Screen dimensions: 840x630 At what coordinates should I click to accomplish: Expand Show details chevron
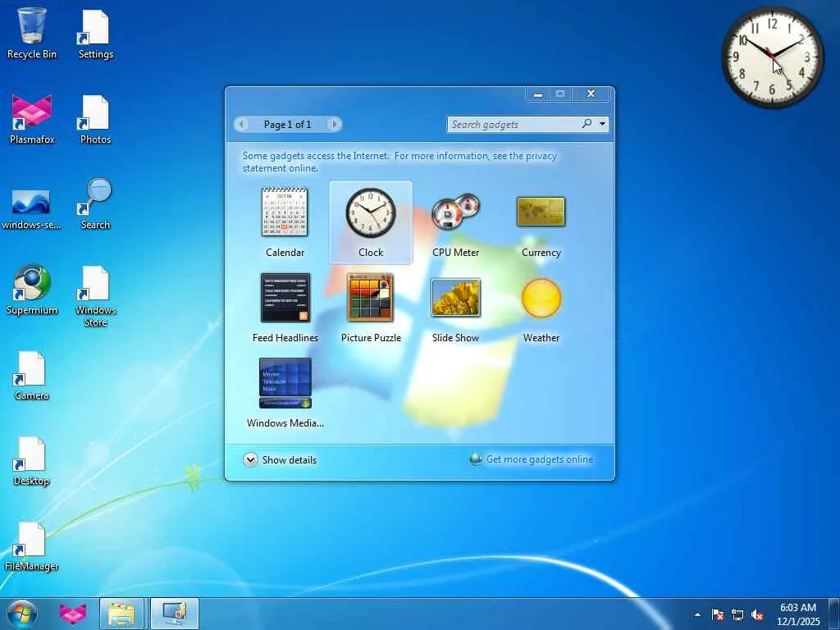pyautogui.click(x=250, y=459)
